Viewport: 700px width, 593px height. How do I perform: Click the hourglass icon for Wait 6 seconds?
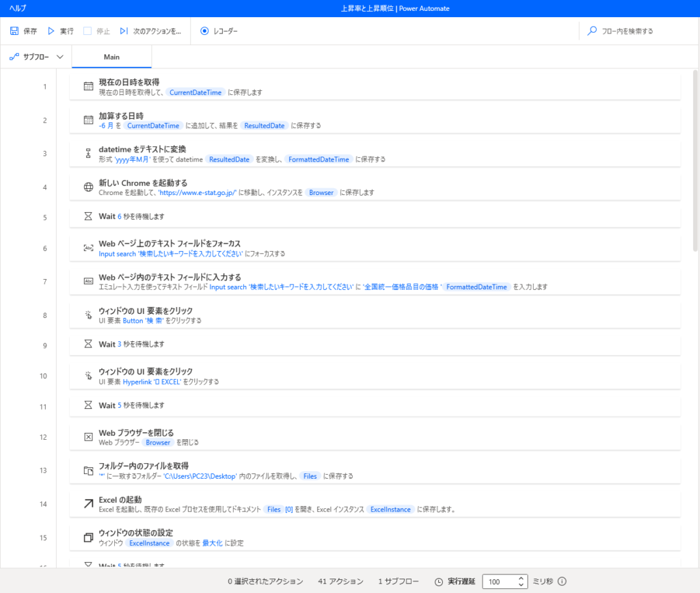pyautogui.click(x=88, y=216)
